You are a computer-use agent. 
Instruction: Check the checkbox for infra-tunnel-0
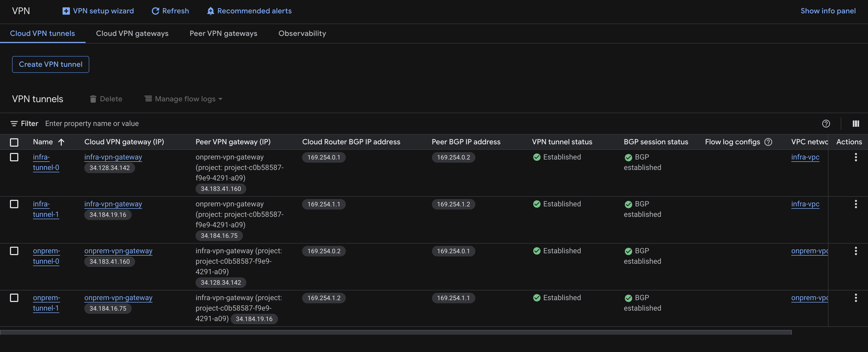coord(14,157)
